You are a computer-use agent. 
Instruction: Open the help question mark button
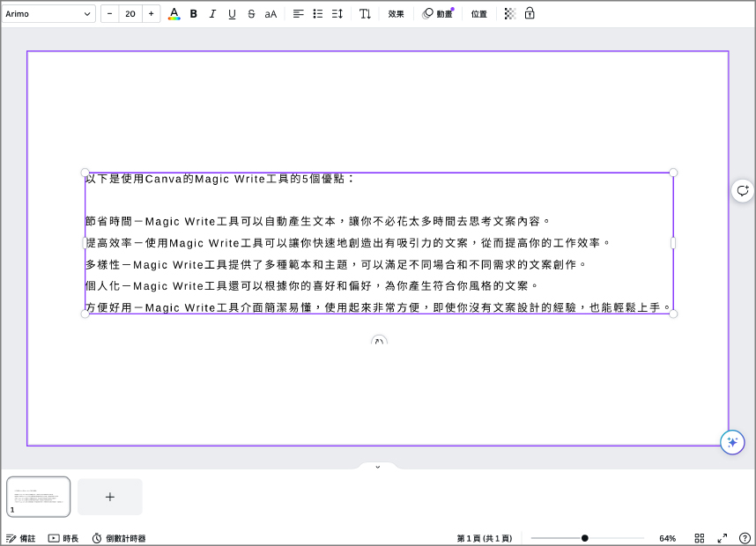pos(745,538)
